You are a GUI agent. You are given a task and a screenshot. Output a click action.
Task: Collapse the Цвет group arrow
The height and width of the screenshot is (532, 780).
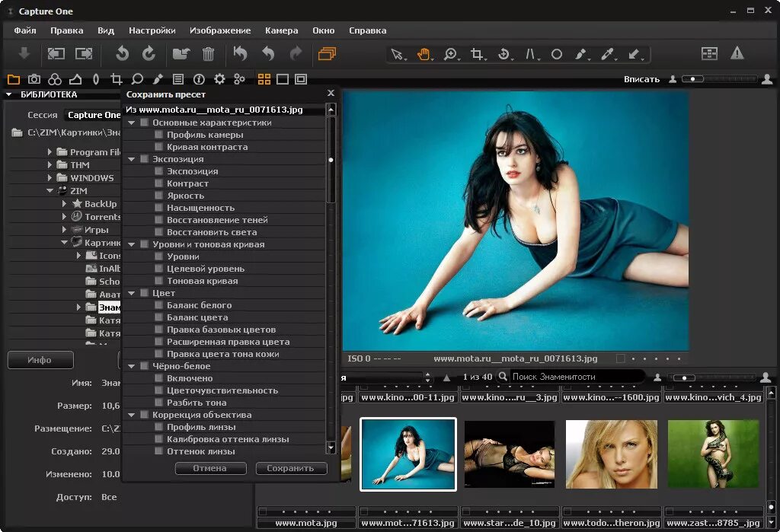(x=132, y=293)
